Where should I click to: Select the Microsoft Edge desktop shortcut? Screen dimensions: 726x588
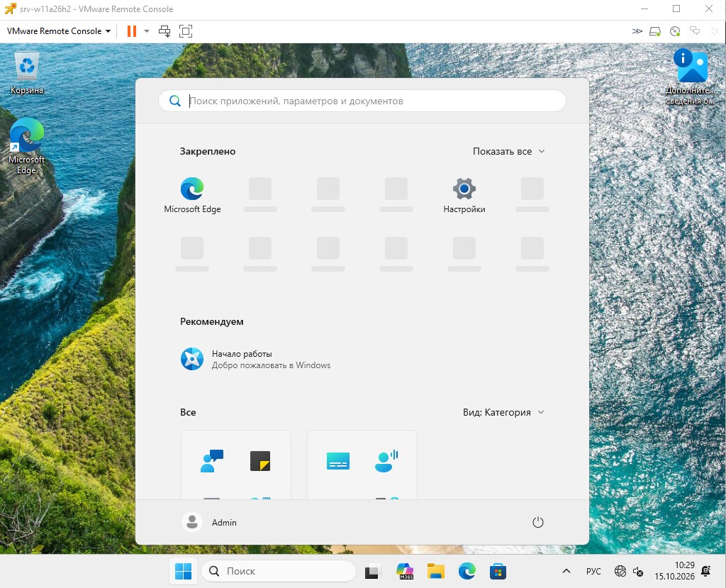point(26,146)
